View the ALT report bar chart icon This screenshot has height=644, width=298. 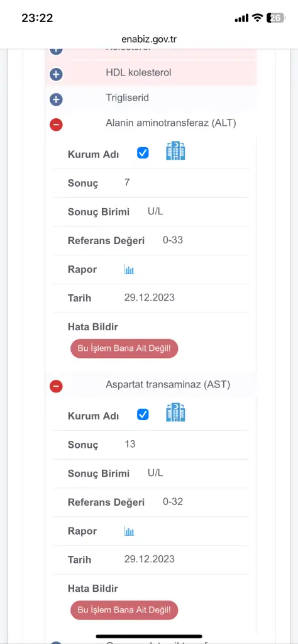coord(129,270)
